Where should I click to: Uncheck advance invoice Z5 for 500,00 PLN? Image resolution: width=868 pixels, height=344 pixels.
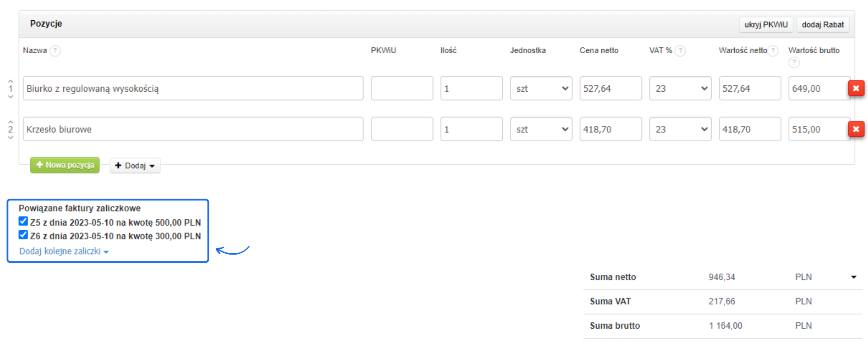click(24, 221)
